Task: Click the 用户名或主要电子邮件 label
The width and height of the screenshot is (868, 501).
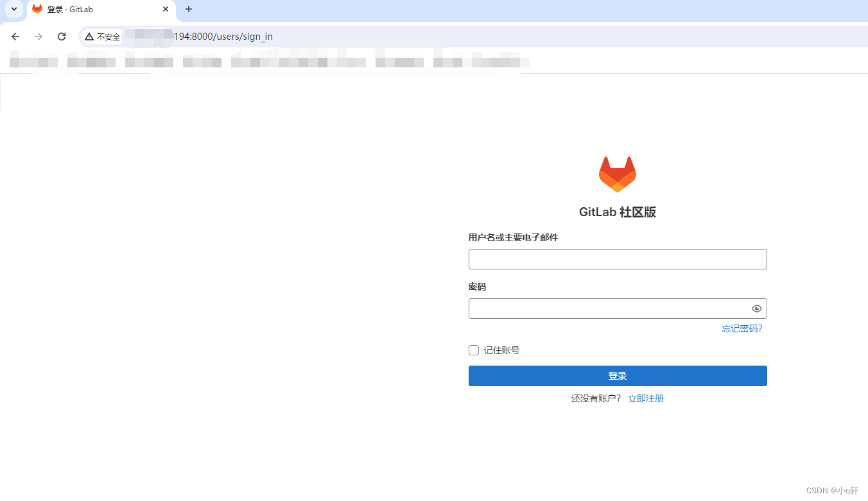Action: tap(514, 237)
